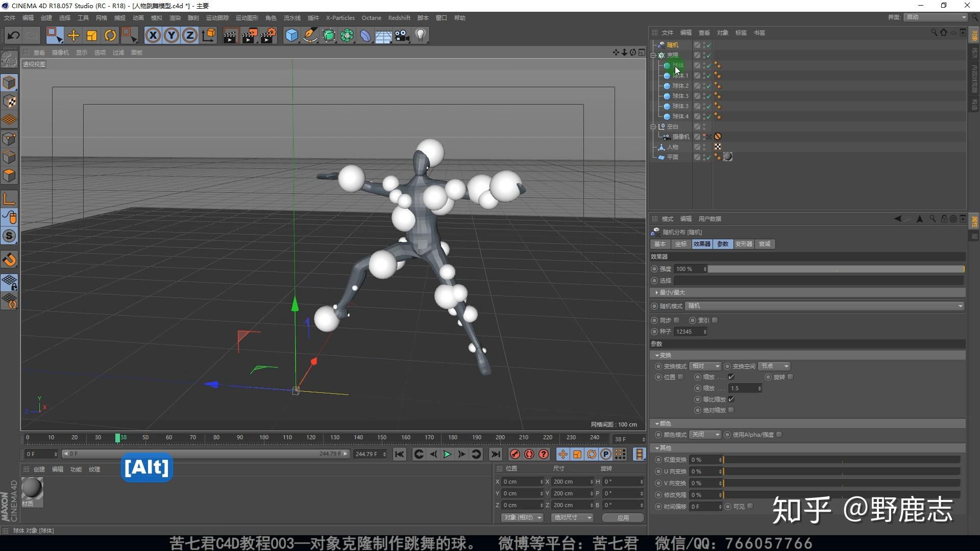This screenshot has height=551, width=980.
Task: Adjust the 强度 slider bar
Action: (x=836, y=269)
